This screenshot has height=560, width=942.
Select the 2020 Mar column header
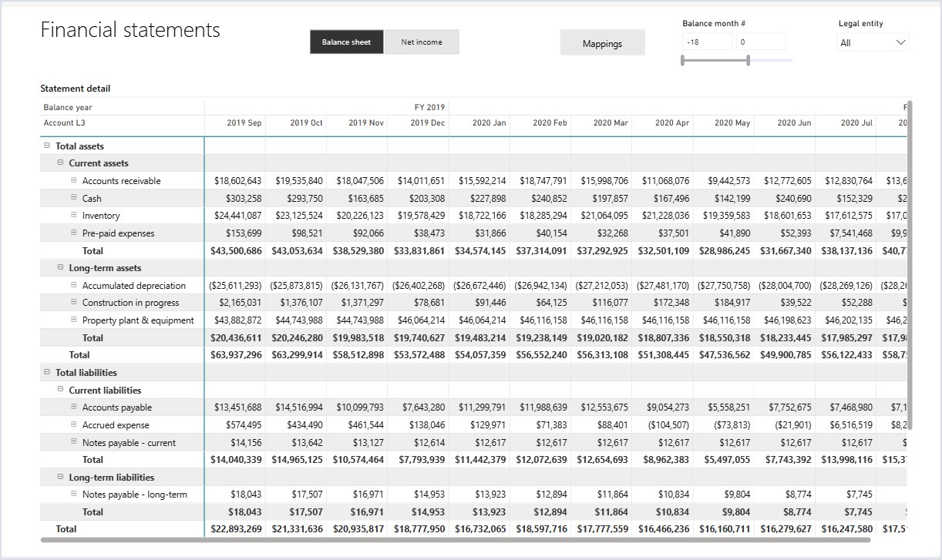click(x=611, y=122)
